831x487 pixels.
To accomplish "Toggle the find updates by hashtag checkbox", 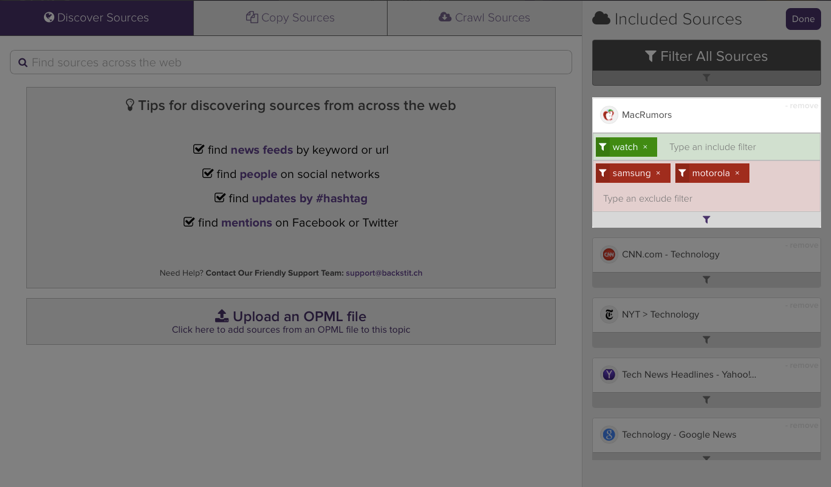I will click(219, 198).
